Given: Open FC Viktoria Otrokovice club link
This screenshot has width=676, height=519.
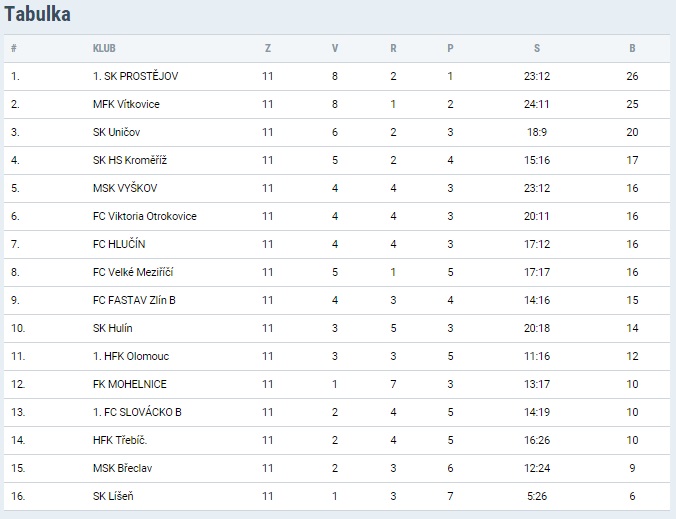Looking at the screenshot, I should click(144, 216).
